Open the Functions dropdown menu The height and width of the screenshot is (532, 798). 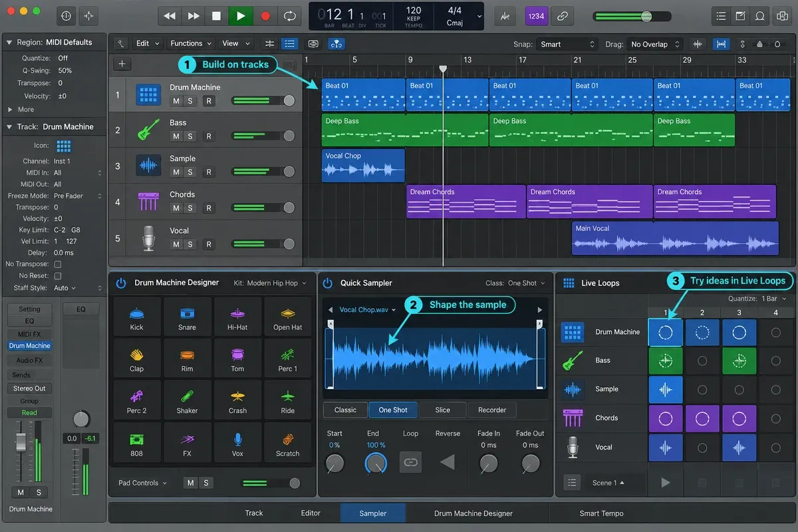(191, 43)
